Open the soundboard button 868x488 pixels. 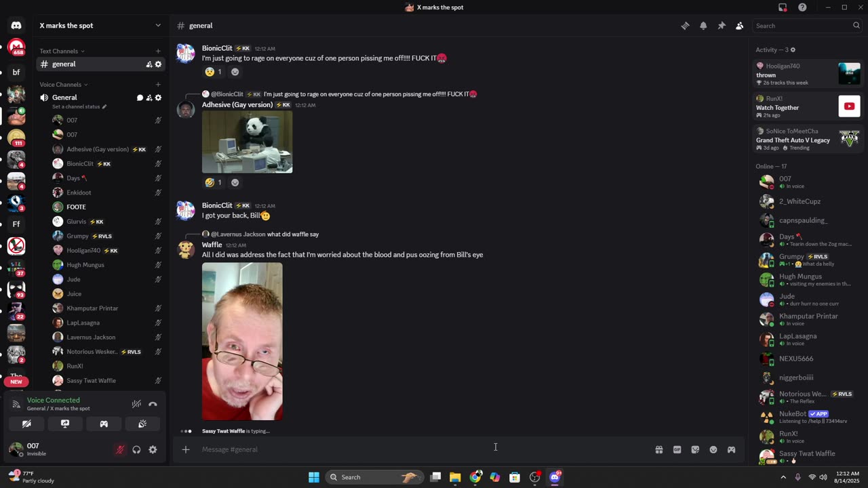pyautogui.click(x=142, y=424)
